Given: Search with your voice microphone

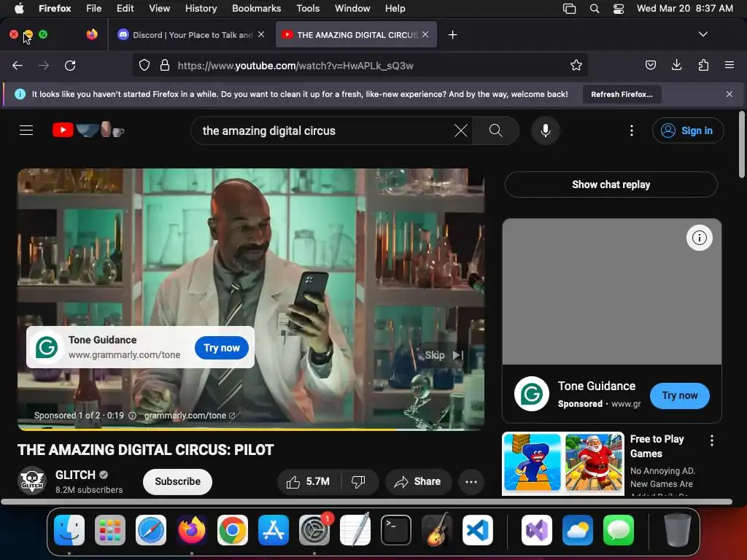Looking at the screenshot, I should (546, 131).
